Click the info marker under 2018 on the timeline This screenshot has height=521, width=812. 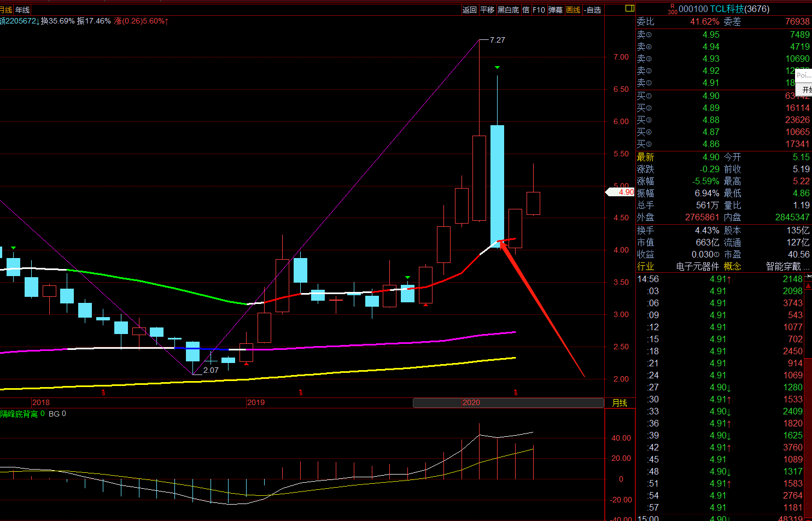click(103, 392)
